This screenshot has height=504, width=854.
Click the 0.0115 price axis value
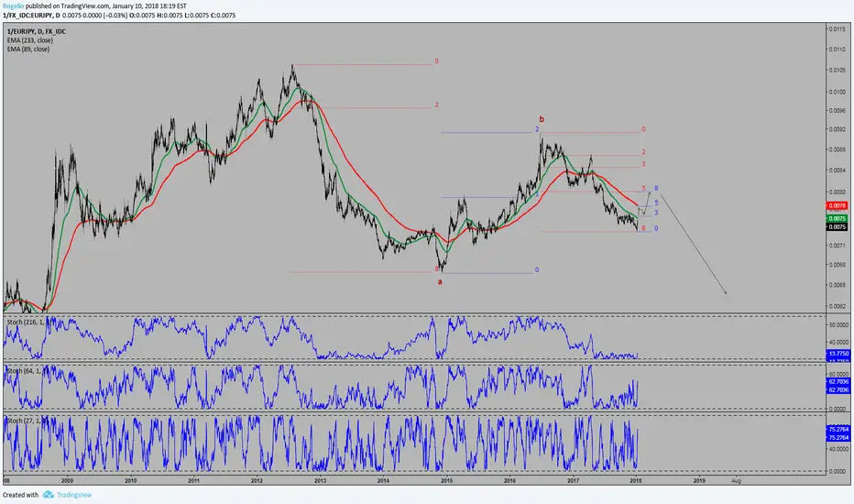838,29
